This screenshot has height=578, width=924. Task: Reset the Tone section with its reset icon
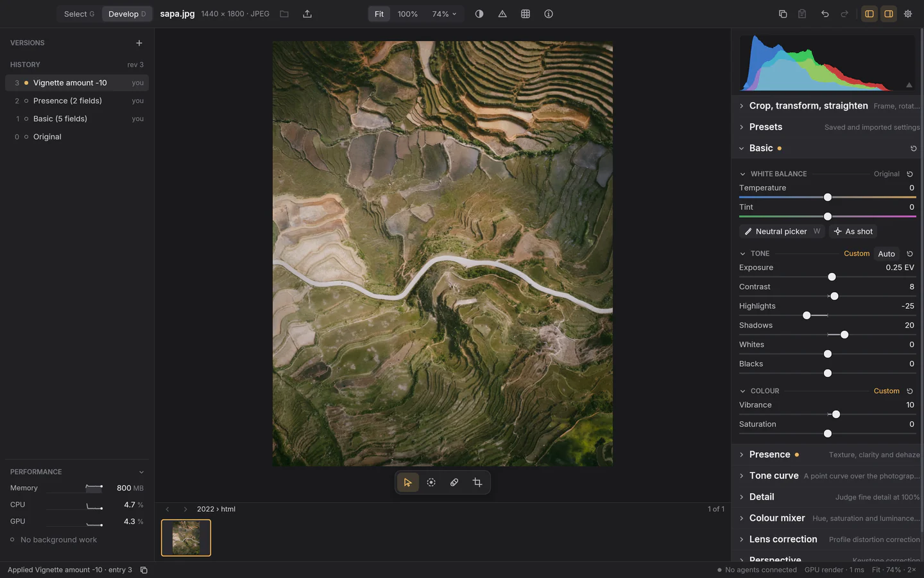(x=910, y=254)
